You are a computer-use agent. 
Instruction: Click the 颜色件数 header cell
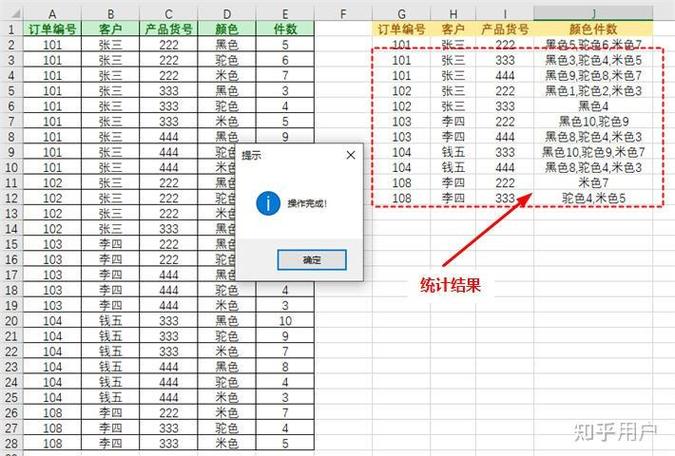click(x=593, y=29)
